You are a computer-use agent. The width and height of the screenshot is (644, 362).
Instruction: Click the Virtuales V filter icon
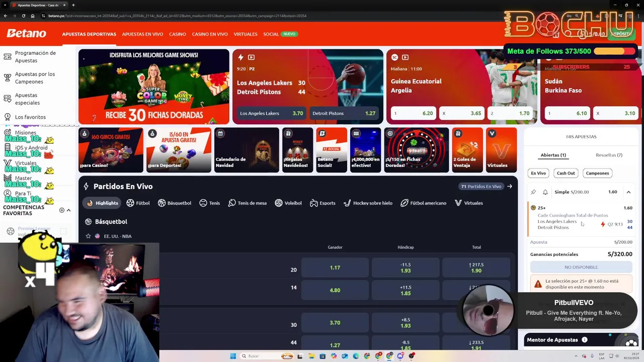458,203
